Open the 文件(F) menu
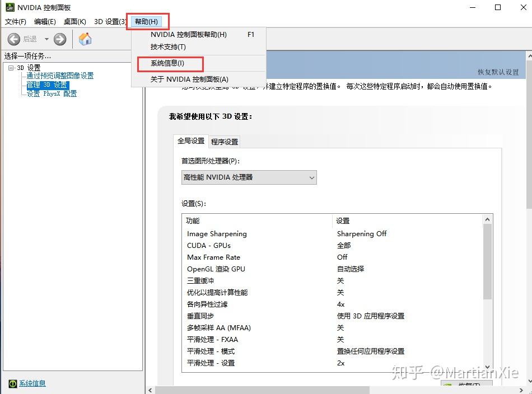The width and height of the screenshot is (532, 394). (16, 21)
